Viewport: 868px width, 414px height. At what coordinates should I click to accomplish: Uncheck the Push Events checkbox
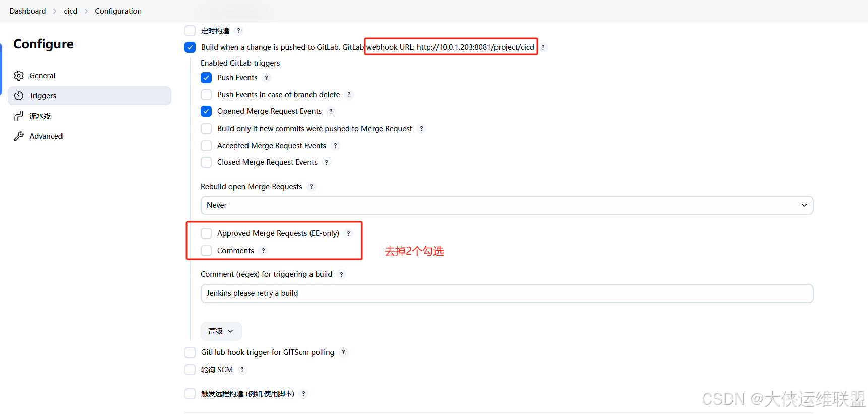(x=206, y=78)
